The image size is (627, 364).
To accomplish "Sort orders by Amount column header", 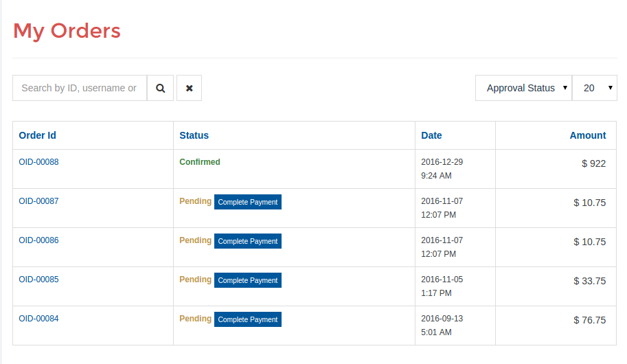I will (x=587, y=135).
